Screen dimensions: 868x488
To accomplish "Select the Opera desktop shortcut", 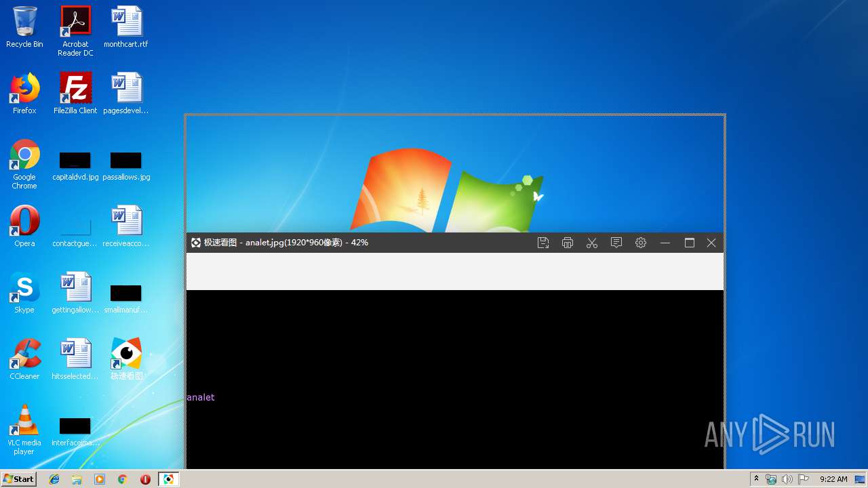I will (24, 226).
